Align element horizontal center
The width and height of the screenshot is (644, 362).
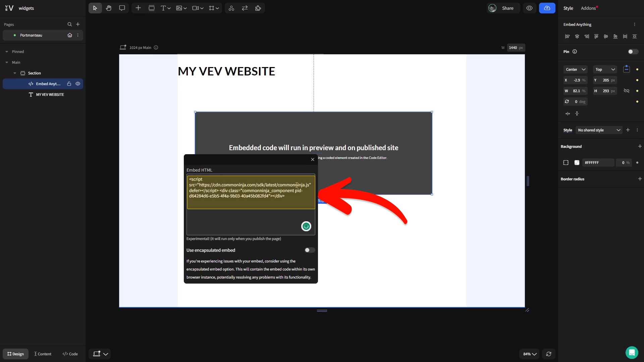click(577, 36)
